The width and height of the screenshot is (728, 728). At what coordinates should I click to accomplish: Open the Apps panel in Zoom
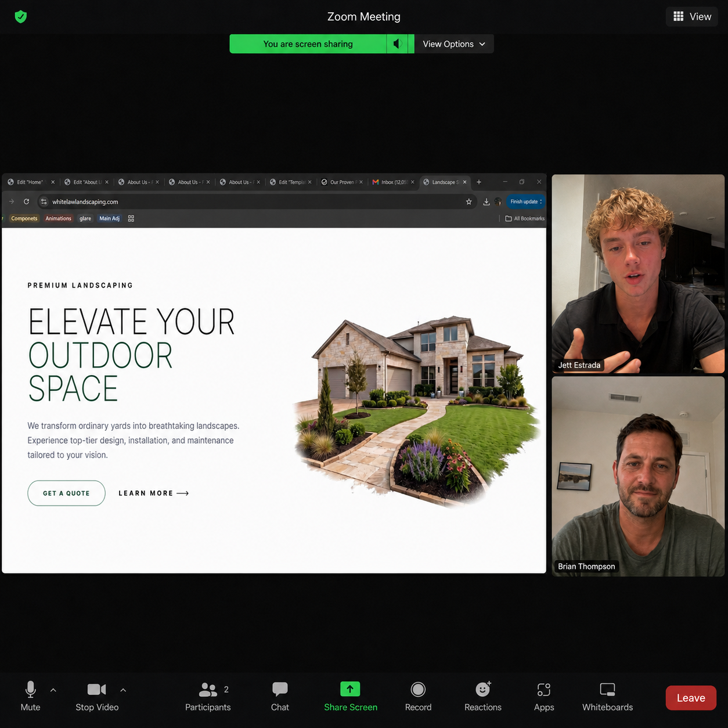(544, 697)
